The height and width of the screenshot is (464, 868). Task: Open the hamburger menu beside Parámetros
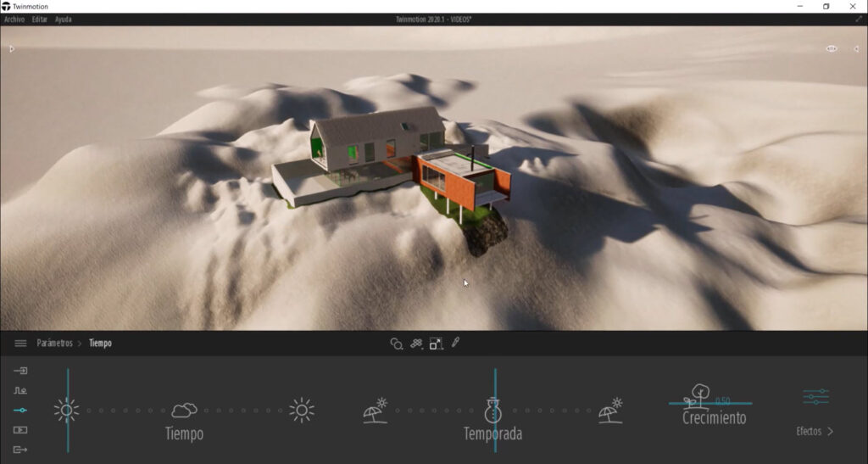(x=20, y=344)
